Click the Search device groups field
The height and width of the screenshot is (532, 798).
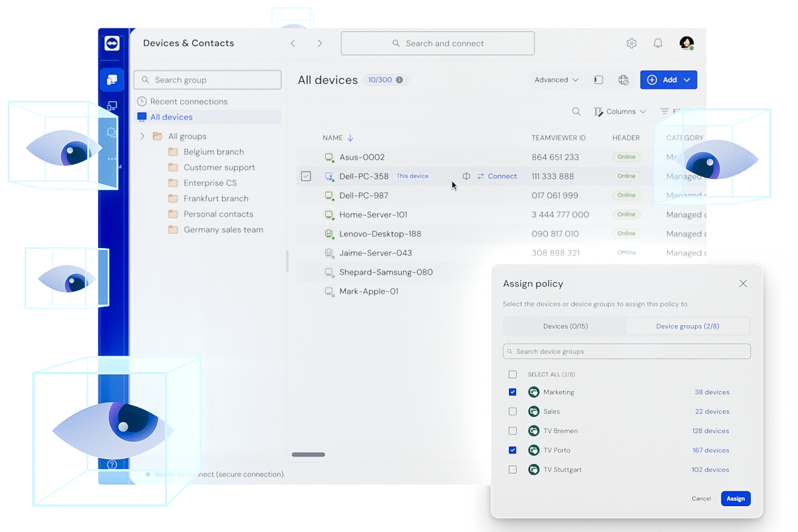pos(626,351)
